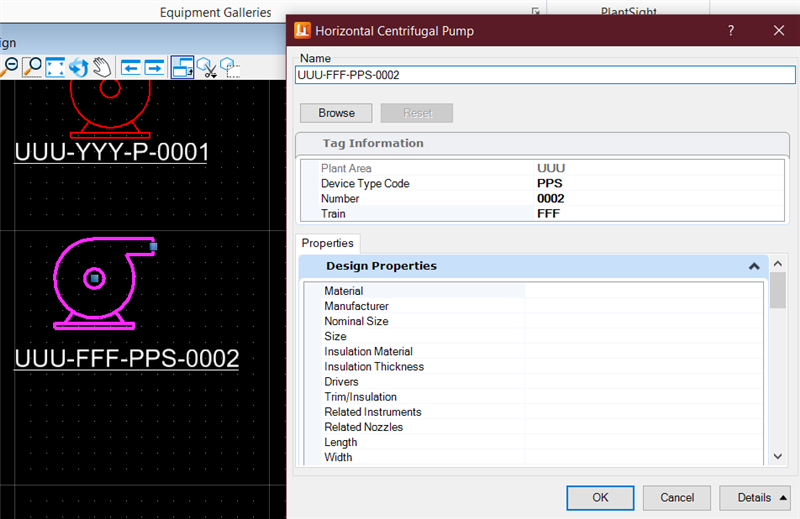Click the orange app icon in dialog title
This screenshot has height=519, width=800.
pyautogui.click(x=302, y=31)
